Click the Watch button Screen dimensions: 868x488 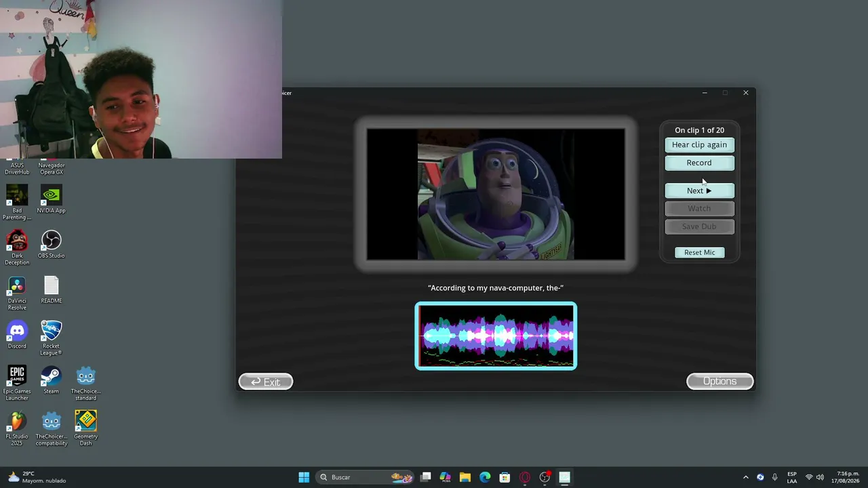(699, 208)
